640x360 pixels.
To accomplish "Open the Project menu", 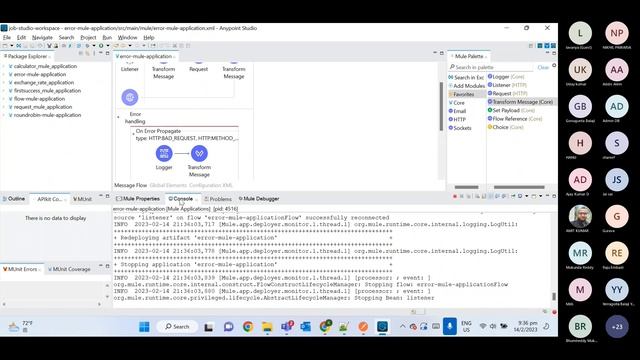I will (88, 37).
